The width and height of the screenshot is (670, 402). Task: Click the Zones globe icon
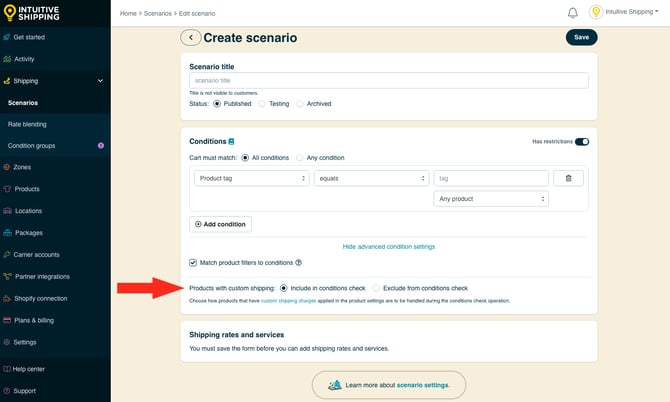click(6, 167)
